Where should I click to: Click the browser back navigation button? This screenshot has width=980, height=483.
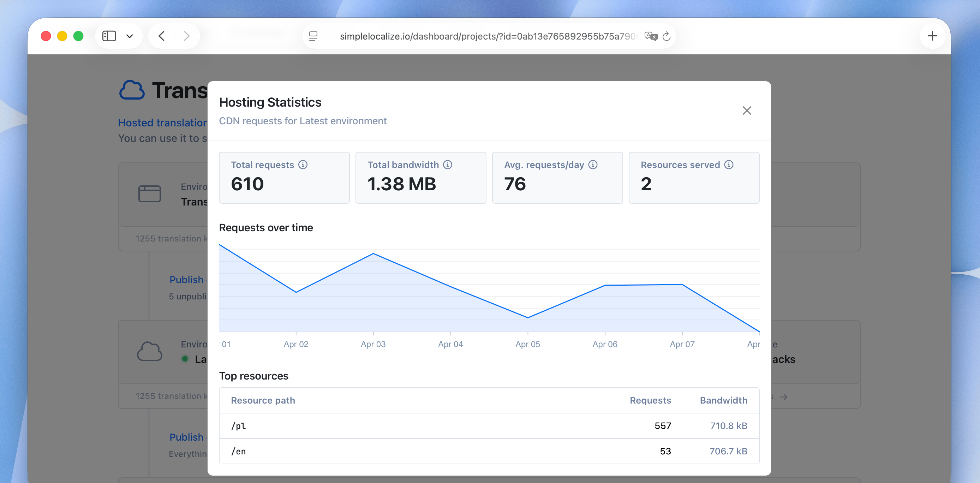(x=161, y=36)
